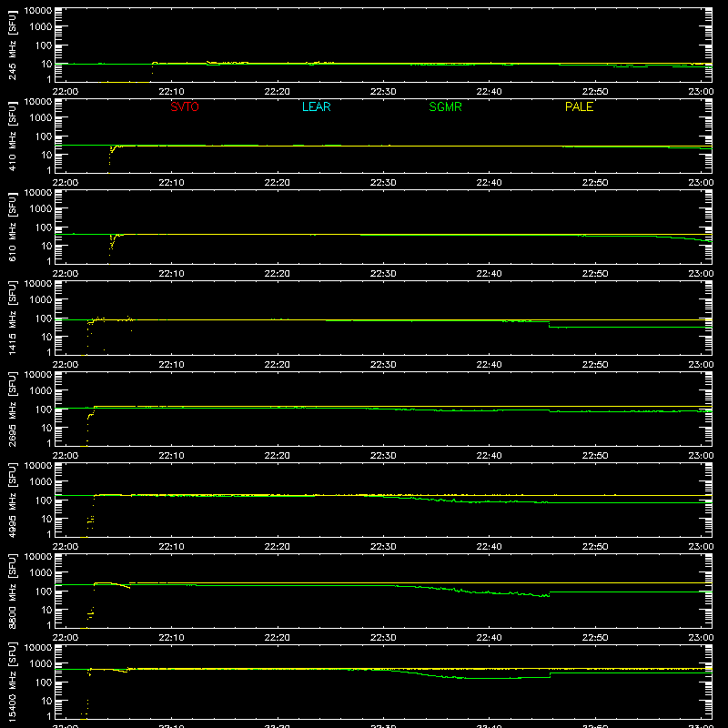Select the 245 MHz [SFU] axis label
Image resolution: width=728 pixels, height=728 pixels.
pos(12,45)
